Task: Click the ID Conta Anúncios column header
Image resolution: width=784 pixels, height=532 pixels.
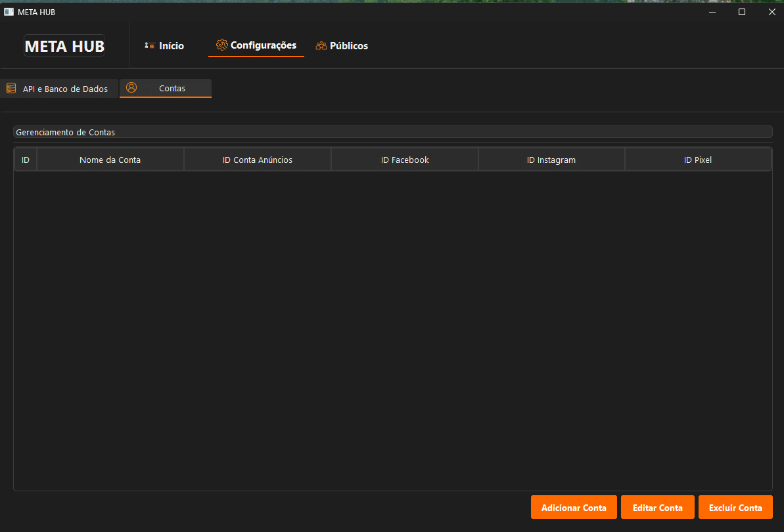Action: click(258, 160)
